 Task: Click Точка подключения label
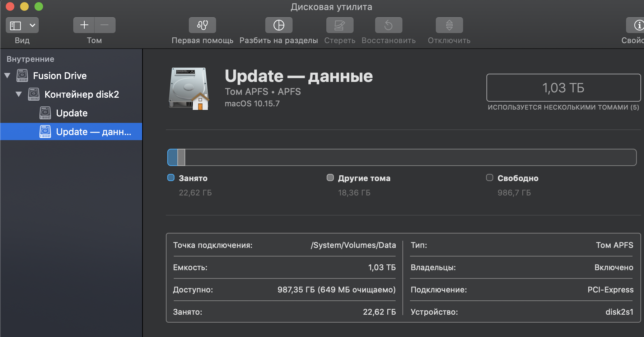click(x=213, y=245)
